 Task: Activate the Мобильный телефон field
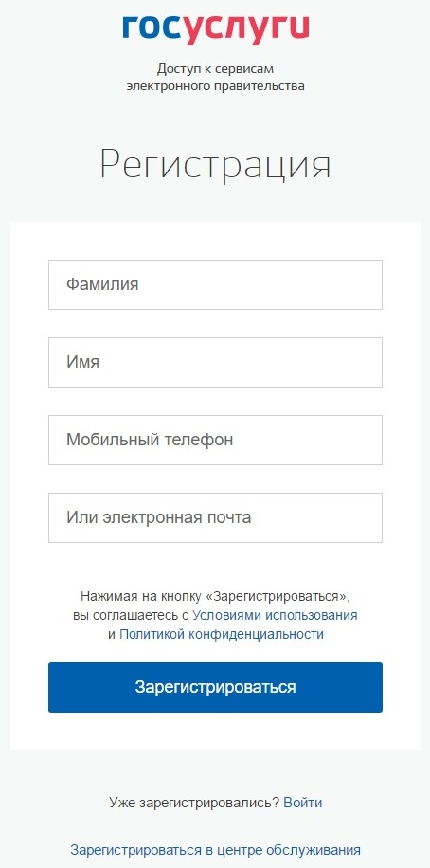tap(215, 440)
